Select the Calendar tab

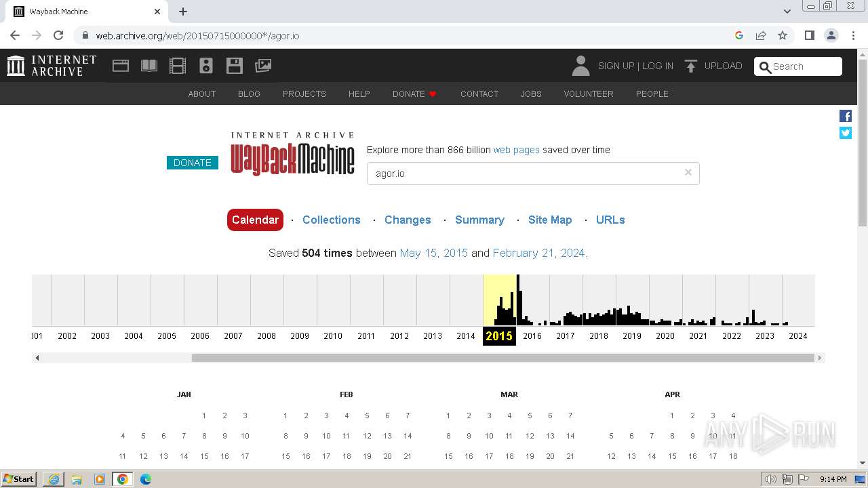point(255,220)
